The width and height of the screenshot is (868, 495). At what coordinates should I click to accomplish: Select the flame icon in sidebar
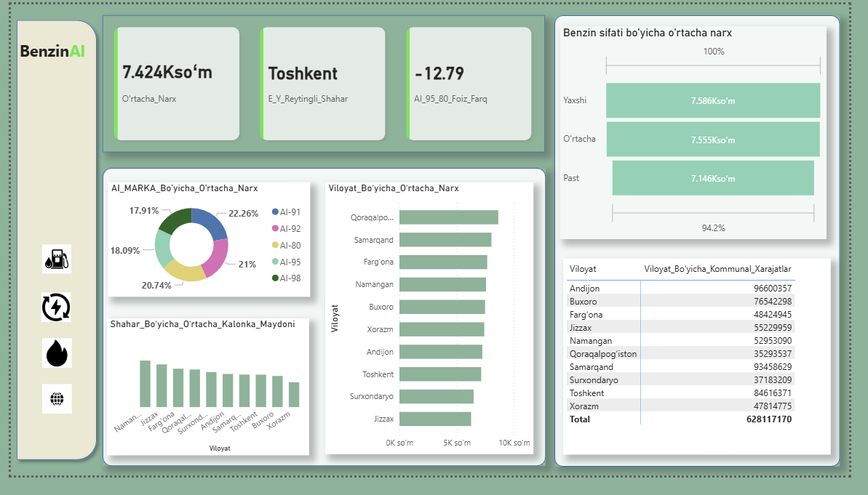[57, 353]
